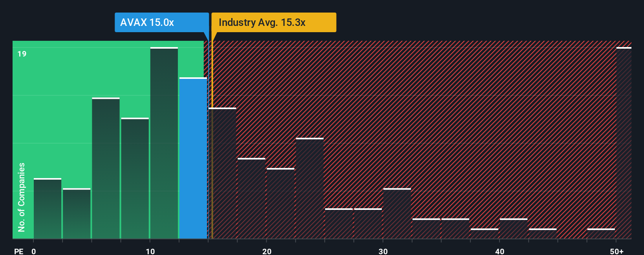Click the x-axis label 30

tap(383, 251)
